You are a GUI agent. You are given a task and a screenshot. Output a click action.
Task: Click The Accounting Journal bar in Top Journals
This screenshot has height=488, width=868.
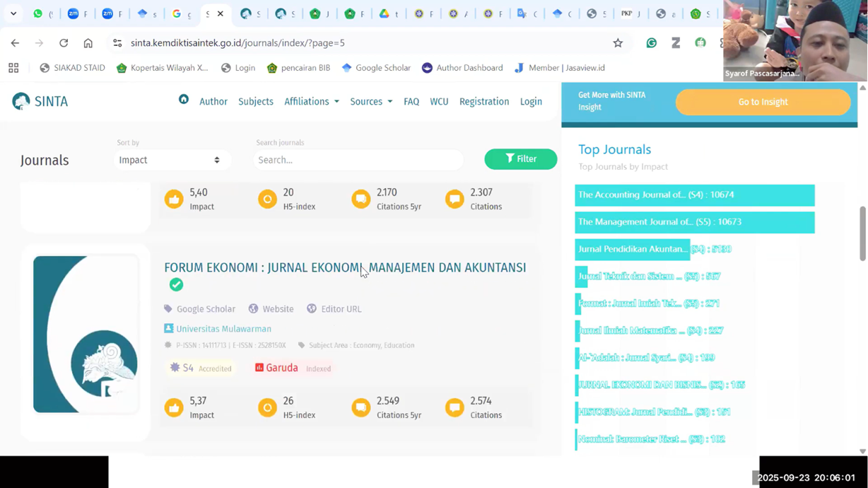tap(695, 195)
